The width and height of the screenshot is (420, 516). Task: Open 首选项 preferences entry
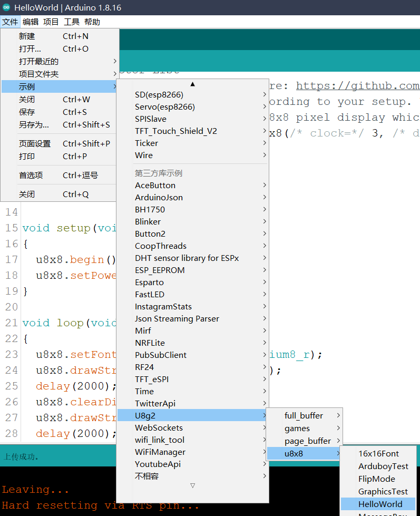coord(59,175)
